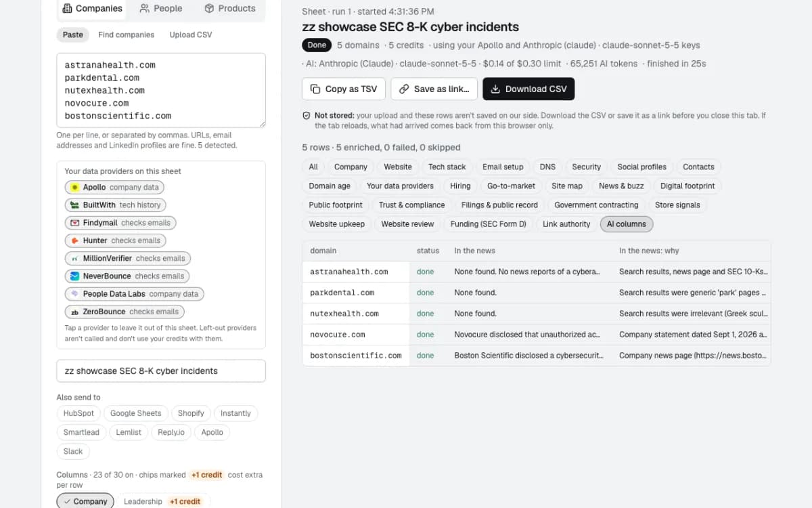
Task: Toggle the Leadership +1 credit column chip
Action: point(162,501)
